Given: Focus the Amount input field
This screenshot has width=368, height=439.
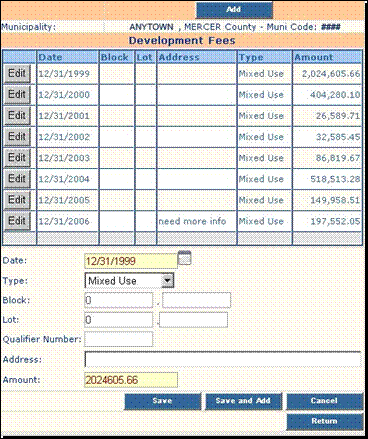Looking at the screenshot, I should (131, 380).
